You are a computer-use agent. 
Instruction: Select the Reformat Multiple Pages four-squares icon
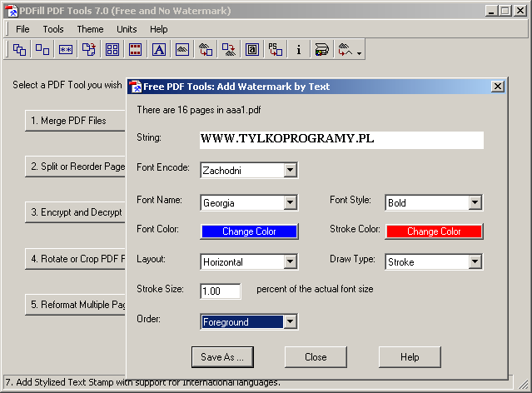[x=112, y=50]
